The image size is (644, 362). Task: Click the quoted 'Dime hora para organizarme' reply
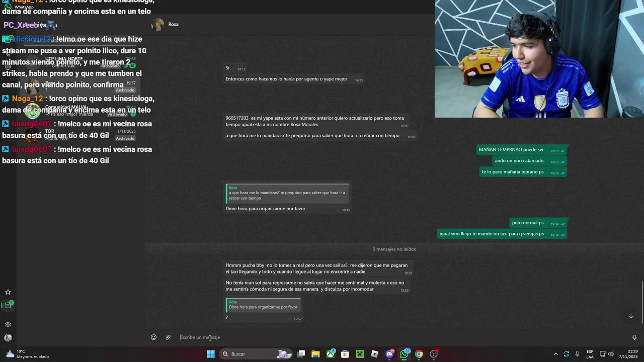(x=263, y=305)
